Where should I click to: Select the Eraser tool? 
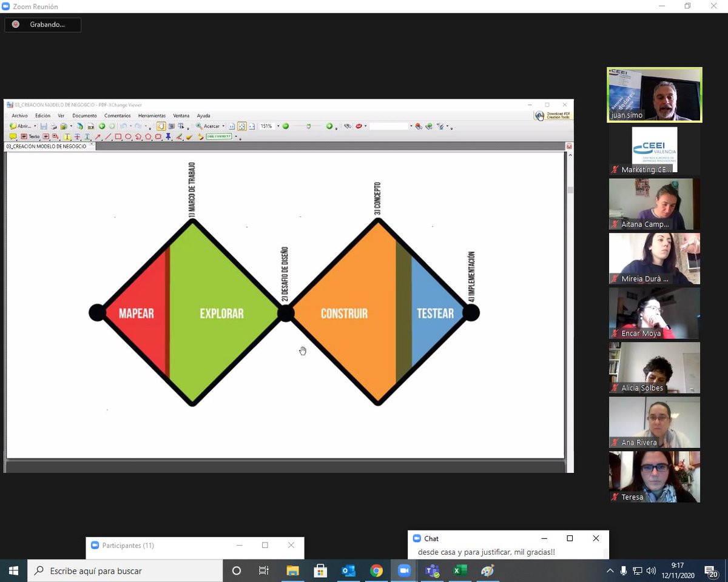[189, 137]
